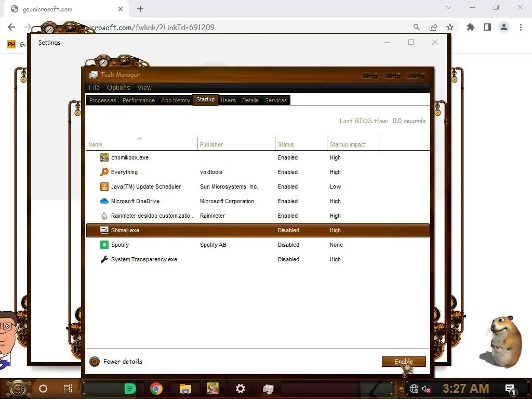Open Task Manager icon on the taskbar
The width and height of the screenshot is (532, 399).
268,389
